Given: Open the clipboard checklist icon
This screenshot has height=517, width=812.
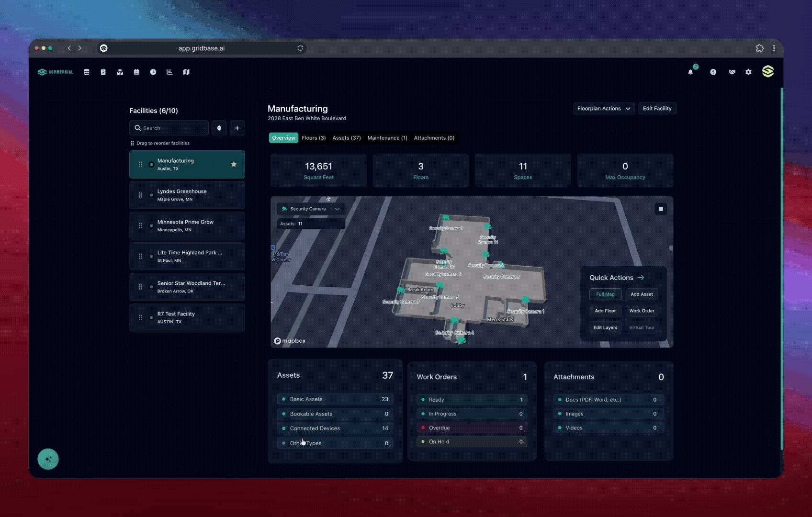Looking at the screenshot, I should pos(103,72).
